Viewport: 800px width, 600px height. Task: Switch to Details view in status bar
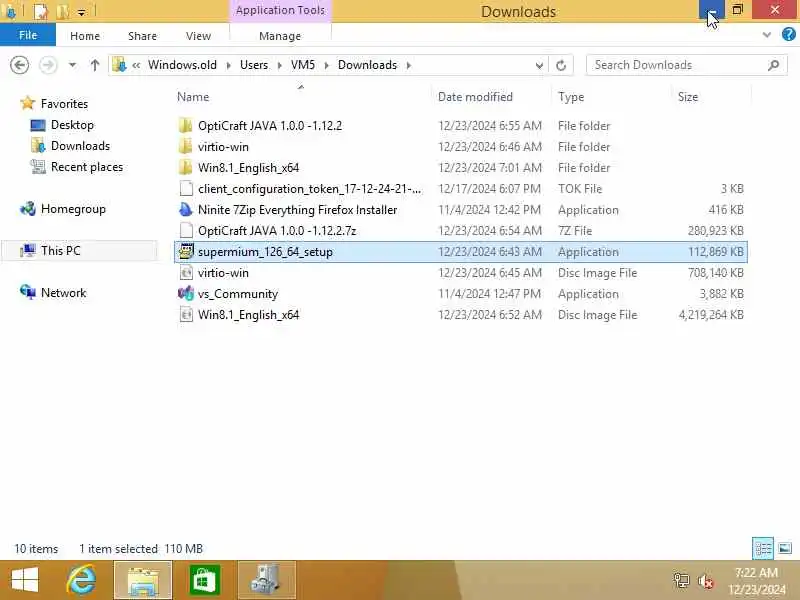763,549
